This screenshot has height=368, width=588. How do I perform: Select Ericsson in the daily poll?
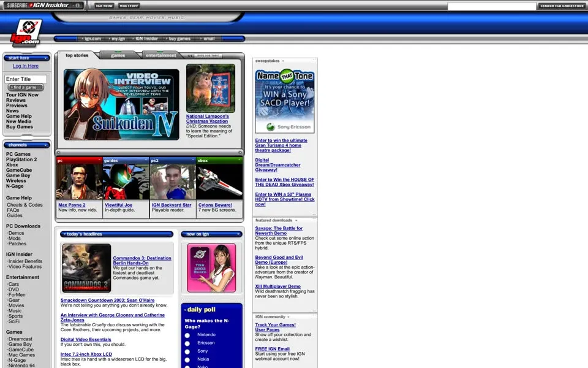click(x=187, y=343)
